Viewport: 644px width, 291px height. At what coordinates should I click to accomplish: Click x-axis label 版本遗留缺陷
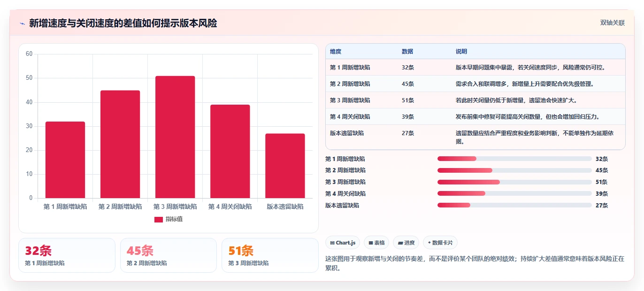tap(285, 207)
